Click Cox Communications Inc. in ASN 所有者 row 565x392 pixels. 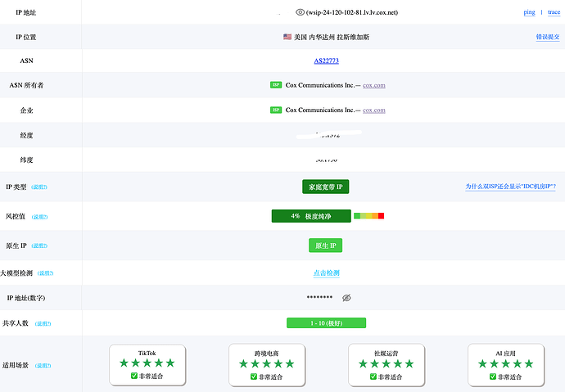(320, 85)
